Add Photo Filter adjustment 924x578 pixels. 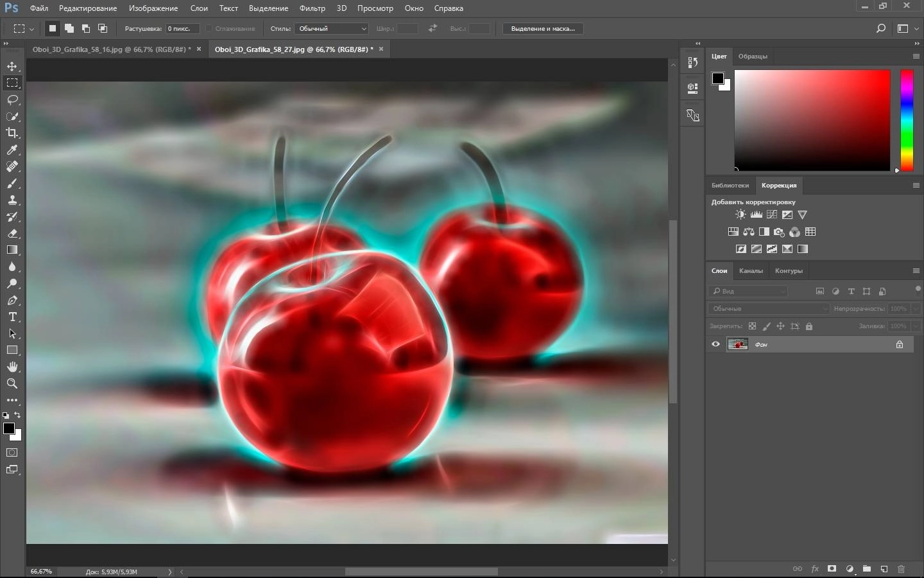pos(779,232)
